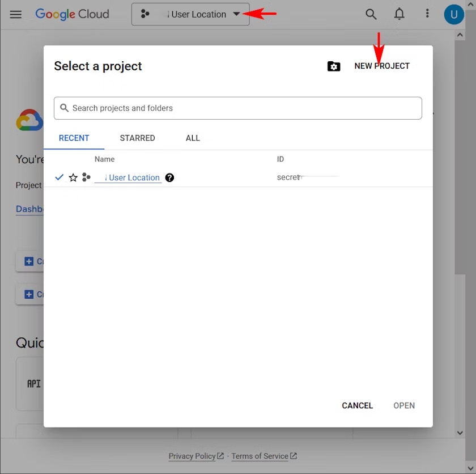The width and height of the screenshot is (476, 474).
Task: Switch to the STARRED tab
Action: pos(137,138)
